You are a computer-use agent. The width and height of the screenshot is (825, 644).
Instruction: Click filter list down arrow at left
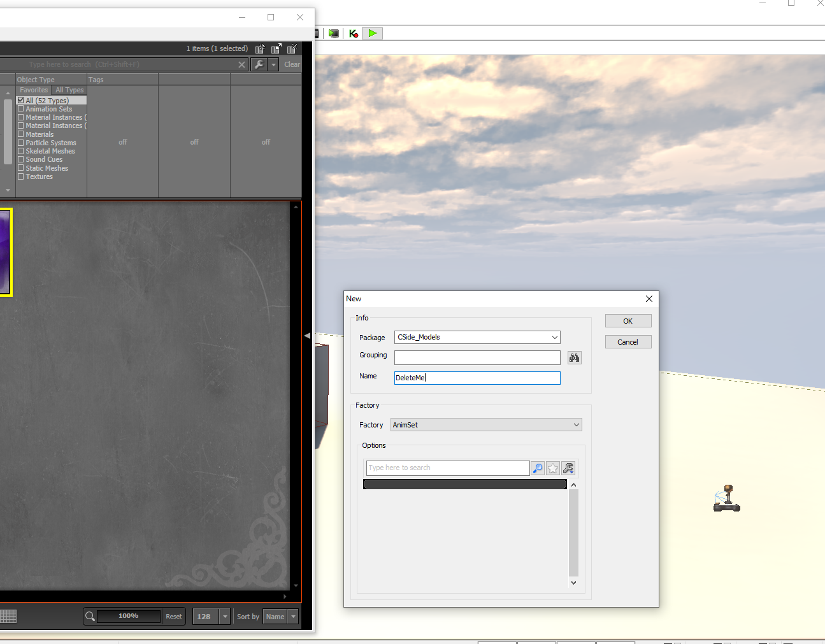(8, 190)
